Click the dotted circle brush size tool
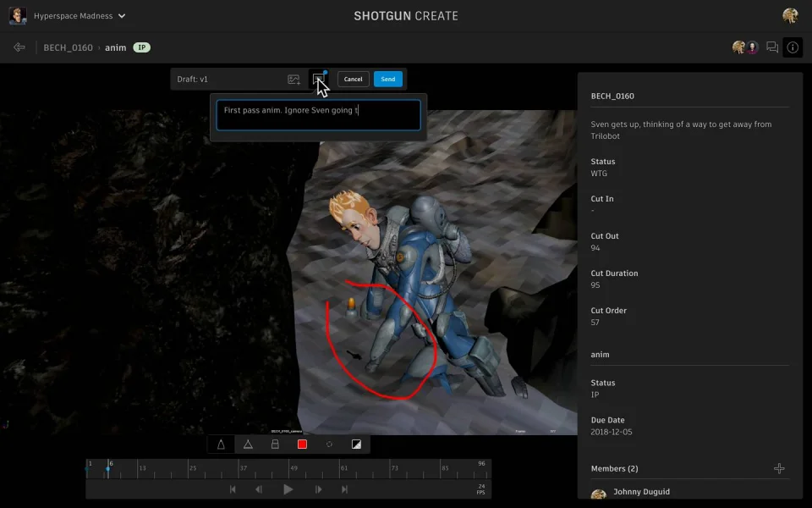Image resolution: width=812 pixels, height=508 pixels. tap(329, 444)
